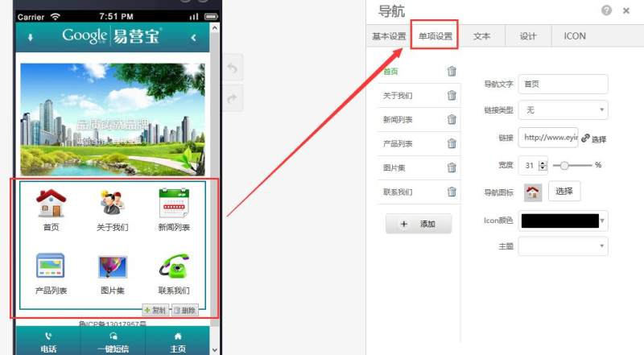Delete the 产品列表 navigation item

pos(452,143)
